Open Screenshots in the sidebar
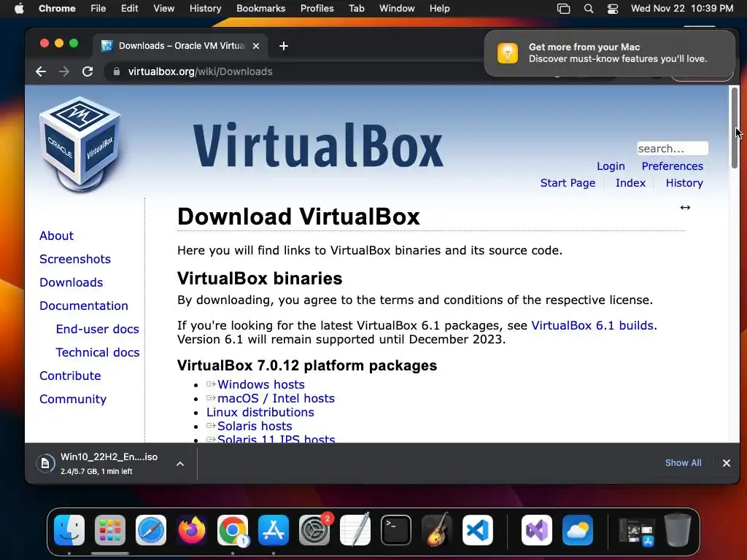 point(75,259)
